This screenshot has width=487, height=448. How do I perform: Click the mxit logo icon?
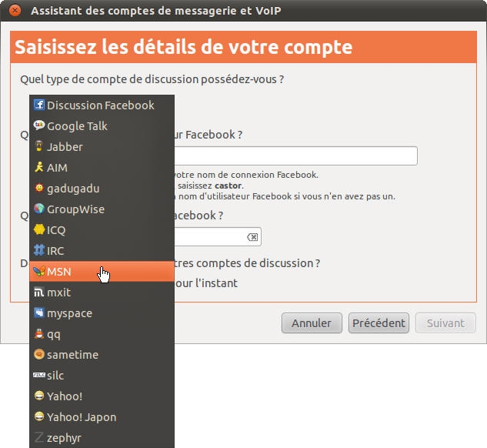[39, 293]
